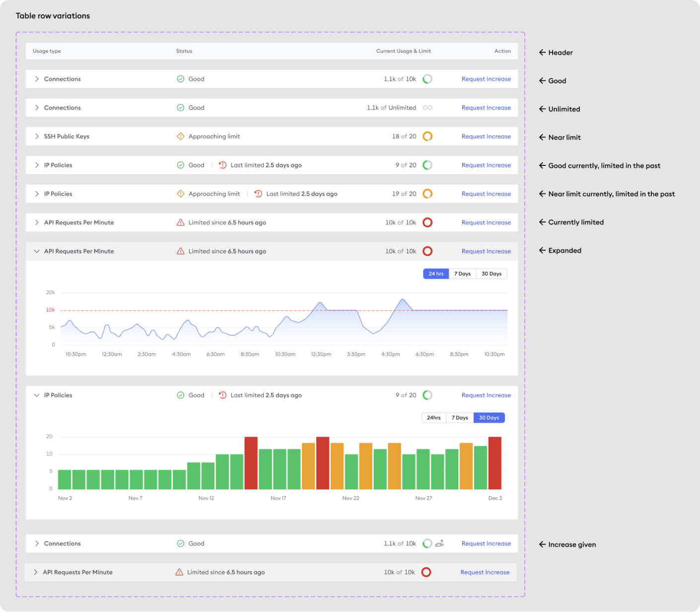Click Request Increase for SSH Public Keys
700x612 pixels.
click(x=486, y=137)
